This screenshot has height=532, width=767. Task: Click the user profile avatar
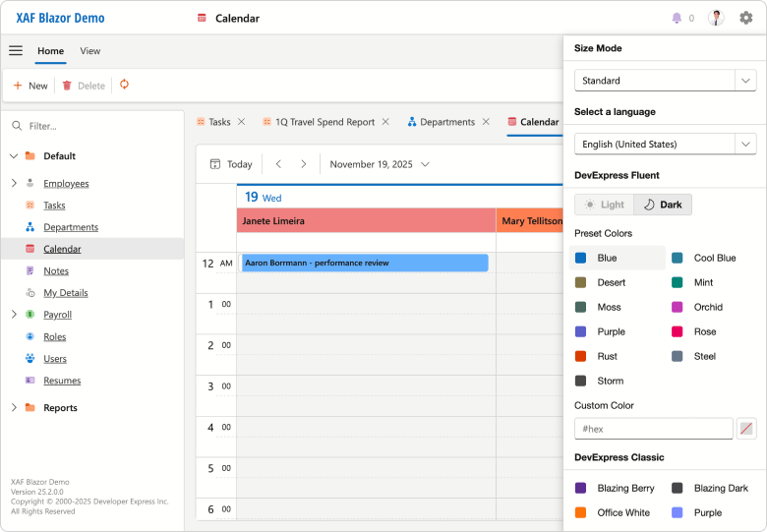pyautogui.click(x=716, y=18)
